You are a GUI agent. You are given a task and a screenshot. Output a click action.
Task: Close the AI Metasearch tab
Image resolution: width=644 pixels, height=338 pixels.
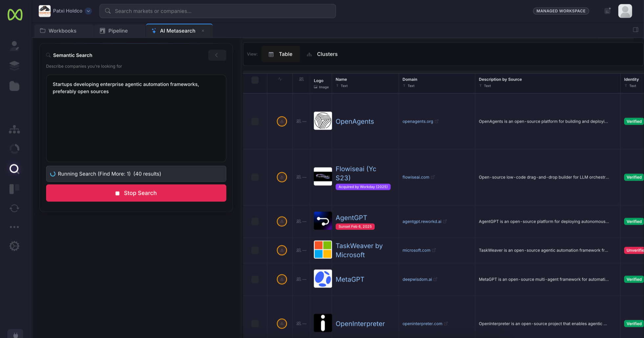point(203,31)
